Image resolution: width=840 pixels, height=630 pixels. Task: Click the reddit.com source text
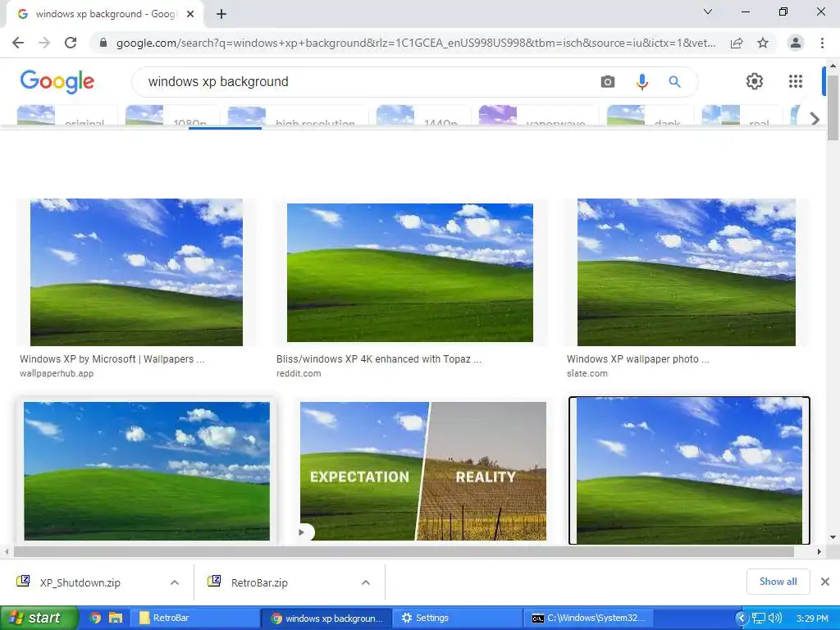[x=299, y=373]
